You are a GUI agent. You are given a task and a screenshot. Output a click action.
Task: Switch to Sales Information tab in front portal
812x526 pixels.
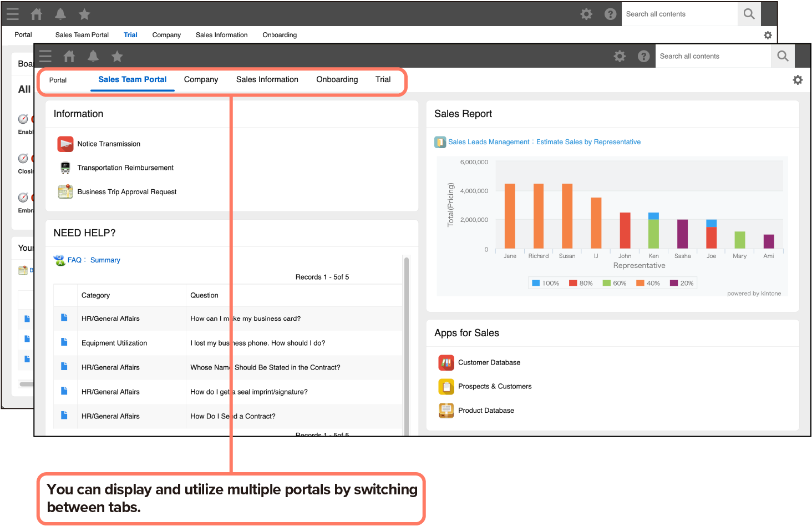tap(267, 79)
